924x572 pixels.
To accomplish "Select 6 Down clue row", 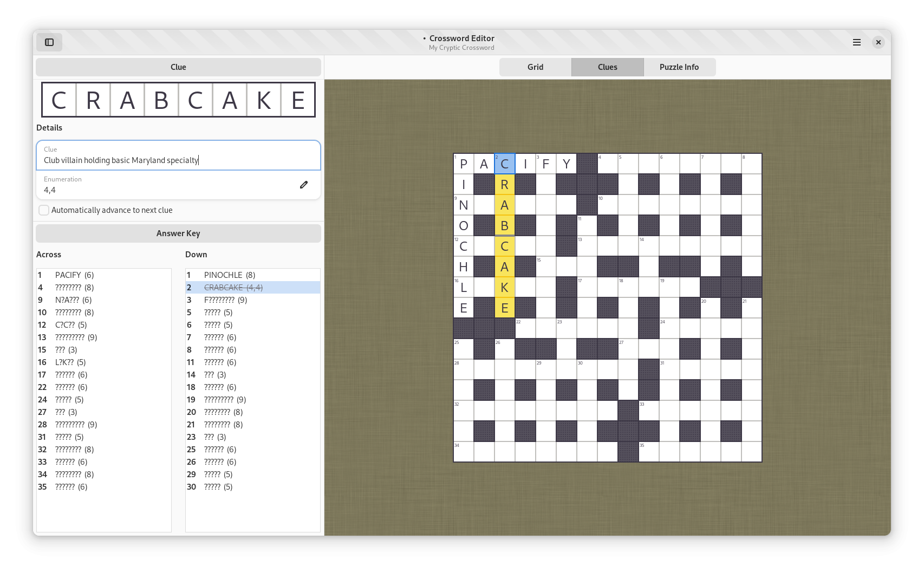I will point(253,325).
